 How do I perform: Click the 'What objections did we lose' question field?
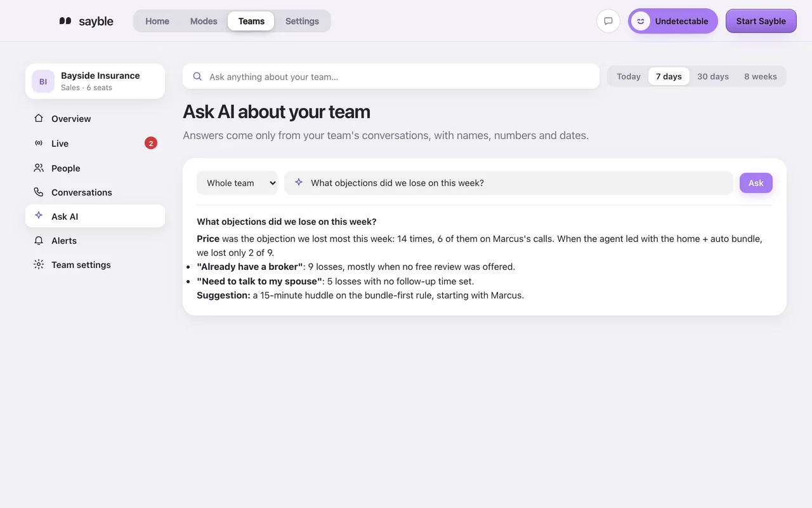pyautogui.click(x=509, y=183)
